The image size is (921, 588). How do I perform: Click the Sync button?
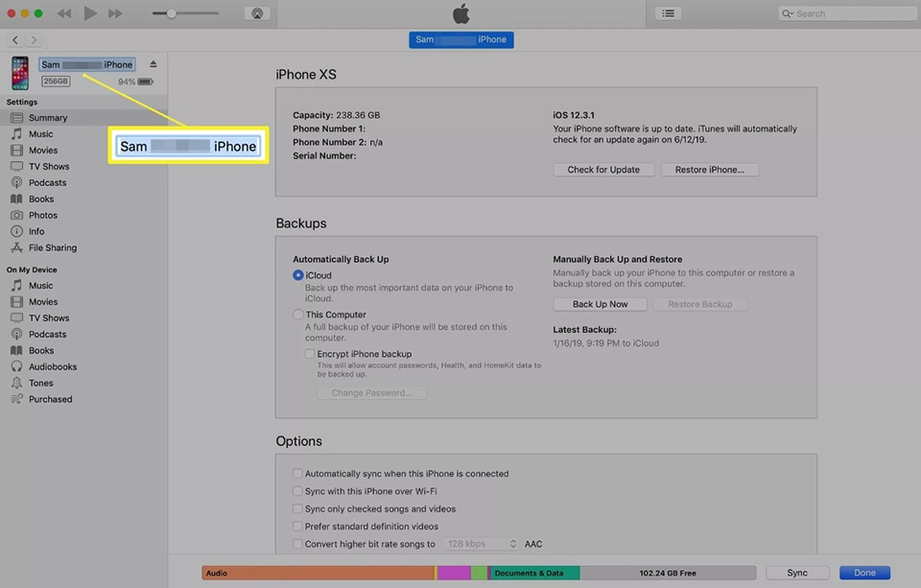[797, 573]
